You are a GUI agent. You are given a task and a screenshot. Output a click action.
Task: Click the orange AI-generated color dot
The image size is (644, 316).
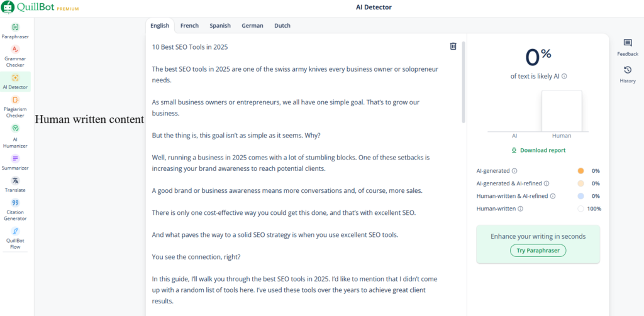pos(580,171)
